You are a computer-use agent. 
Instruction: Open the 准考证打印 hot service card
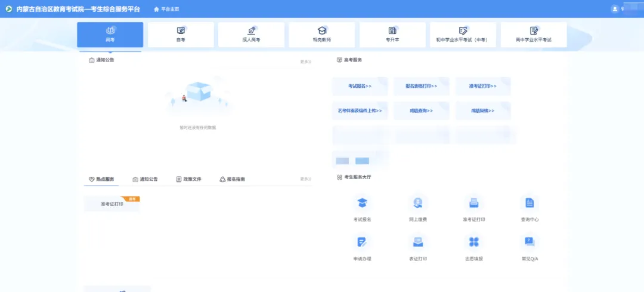tap(112, 204)
